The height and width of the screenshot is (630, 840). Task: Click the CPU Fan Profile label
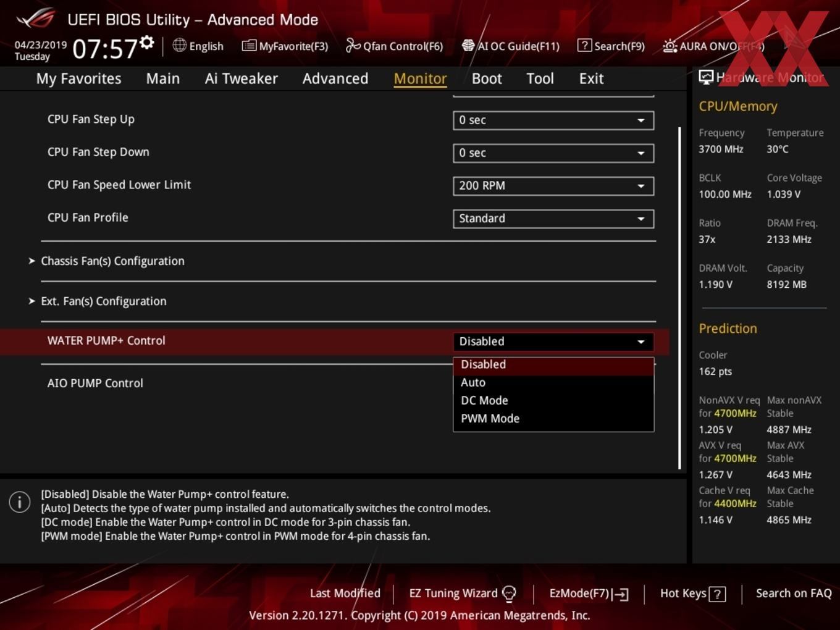88,217
